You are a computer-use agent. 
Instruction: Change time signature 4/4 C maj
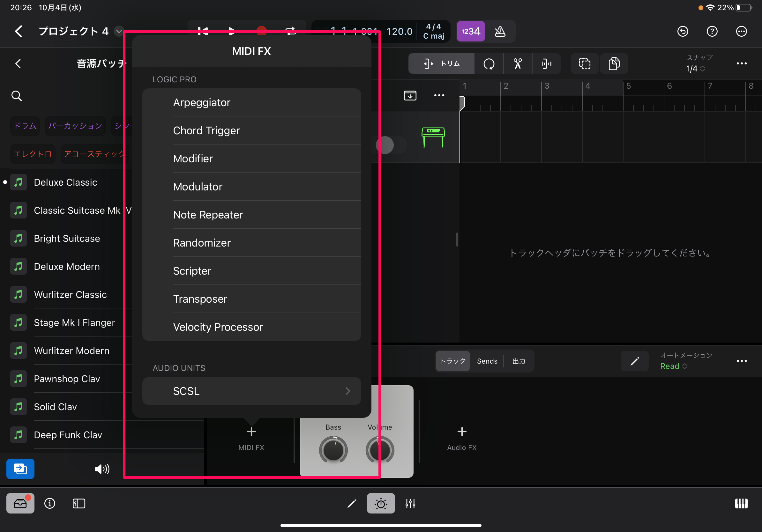pyautogui.click(x=433, y=31)
